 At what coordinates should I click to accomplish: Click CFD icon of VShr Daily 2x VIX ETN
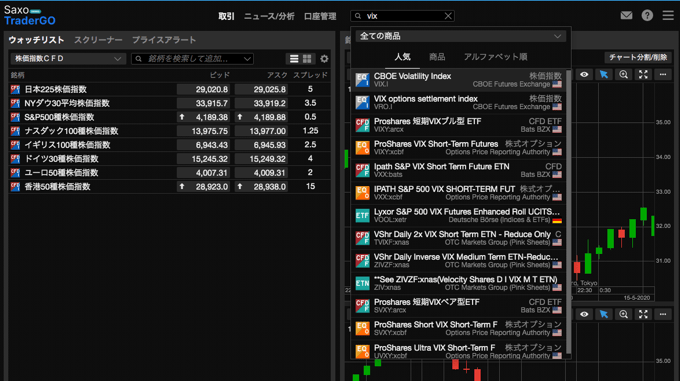(x=362, y=238)
